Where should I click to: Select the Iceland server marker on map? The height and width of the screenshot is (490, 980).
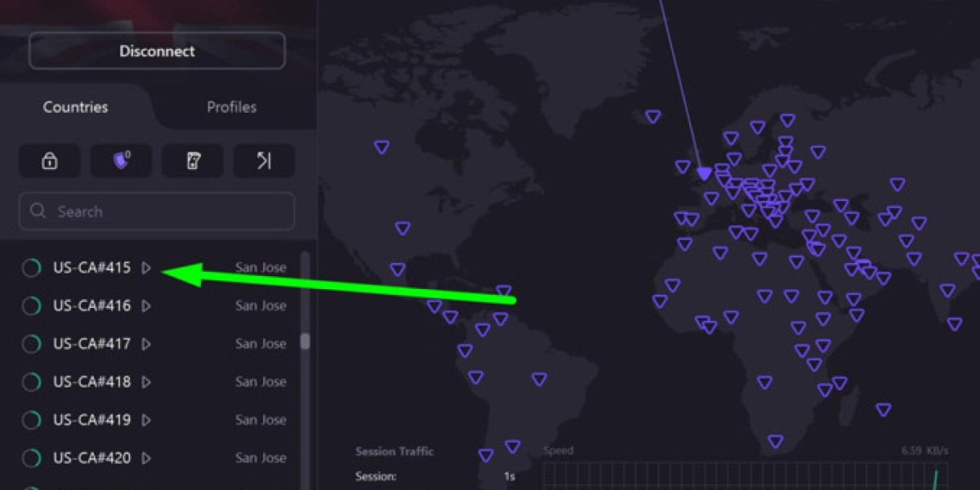[653, 117]
